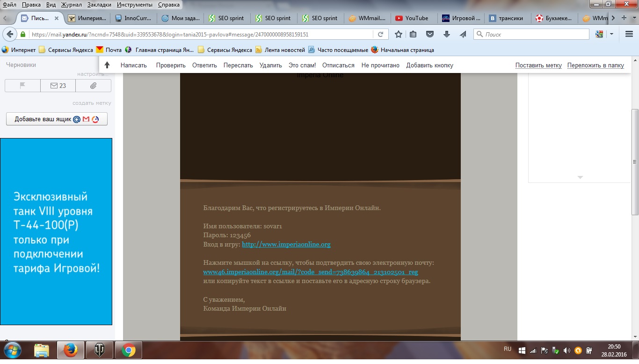
Task: Open File Explorer from taskbar
Action: [x=42, y=350]
